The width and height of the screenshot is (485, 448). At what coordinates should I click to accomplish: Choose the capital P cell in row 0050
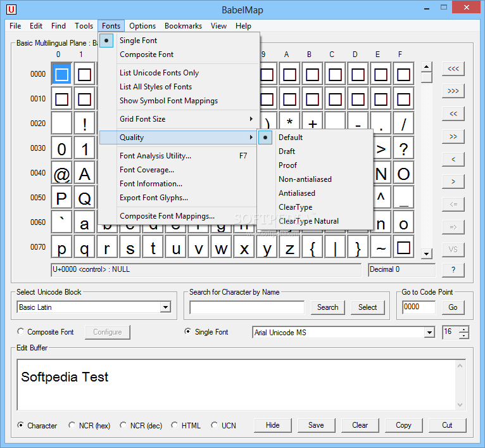click(61, 198)
